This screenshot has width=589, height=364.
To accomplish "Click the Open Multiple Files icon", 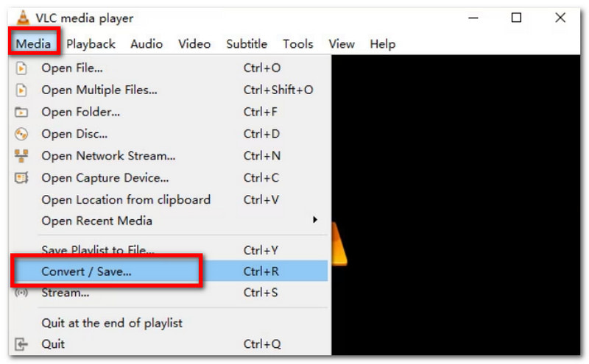I will coord(21,90).
